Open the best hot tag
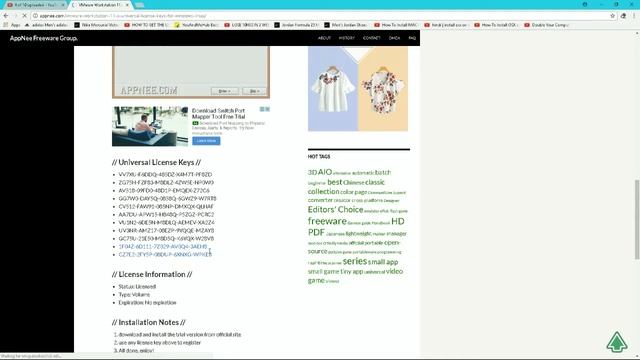This screenshot has width=640, height=360. pyautogui.click(x=335, y=182)
